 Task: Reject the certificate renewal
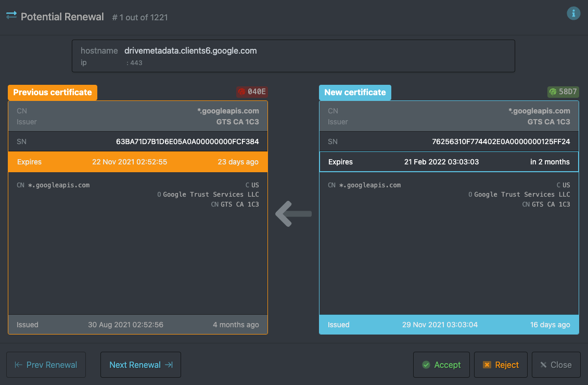point(501,365)
